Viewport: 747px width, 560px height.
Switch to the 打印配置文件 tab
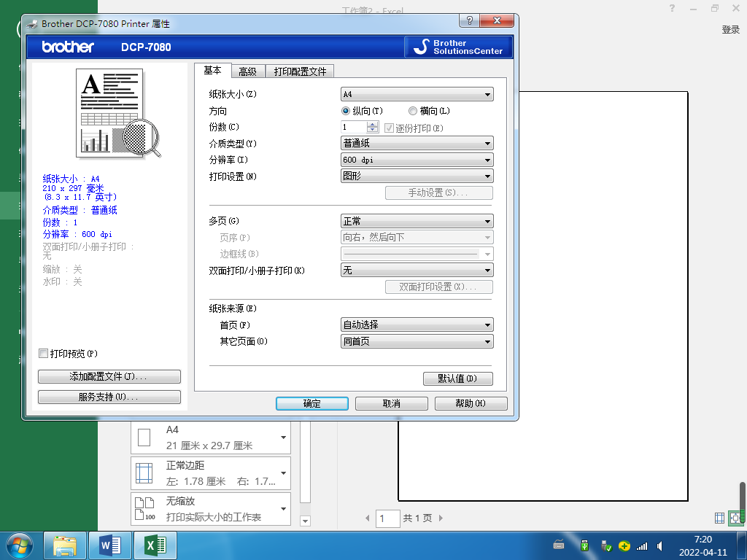tap(300, 71)
